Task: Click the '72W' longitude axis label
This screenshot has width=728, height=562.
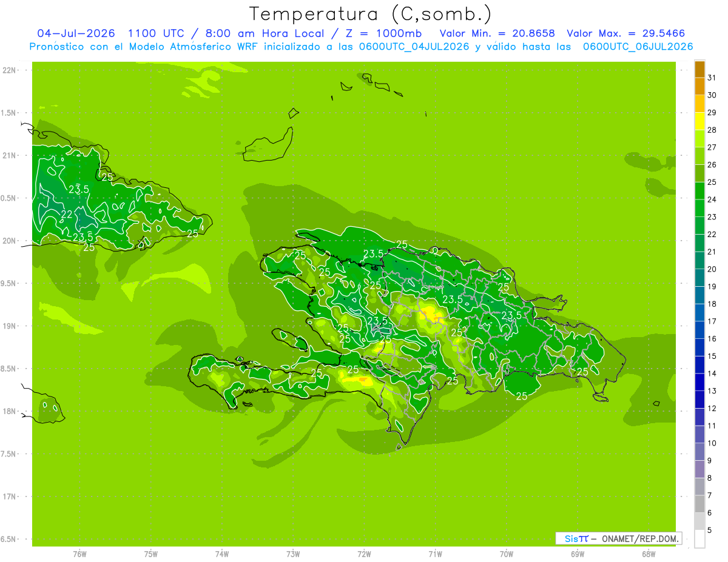Action: (364, 554)
